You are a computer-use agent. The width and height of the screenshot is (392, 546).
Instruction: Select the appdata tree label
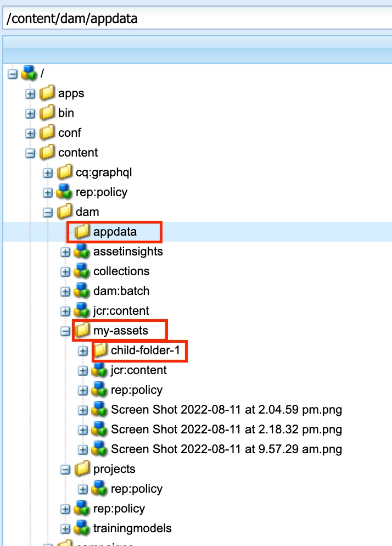pos(115,232)
